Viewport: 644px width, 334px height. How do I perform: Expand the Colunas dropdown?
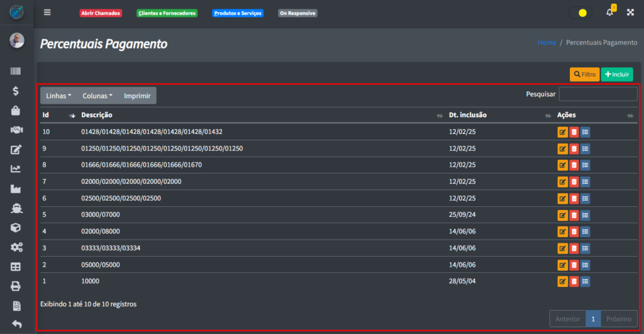coord(97,96)
